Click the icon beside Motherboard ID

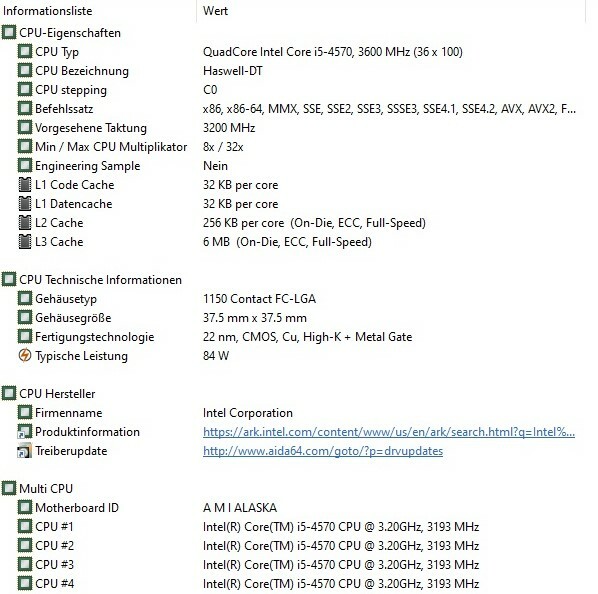[25, 507]
